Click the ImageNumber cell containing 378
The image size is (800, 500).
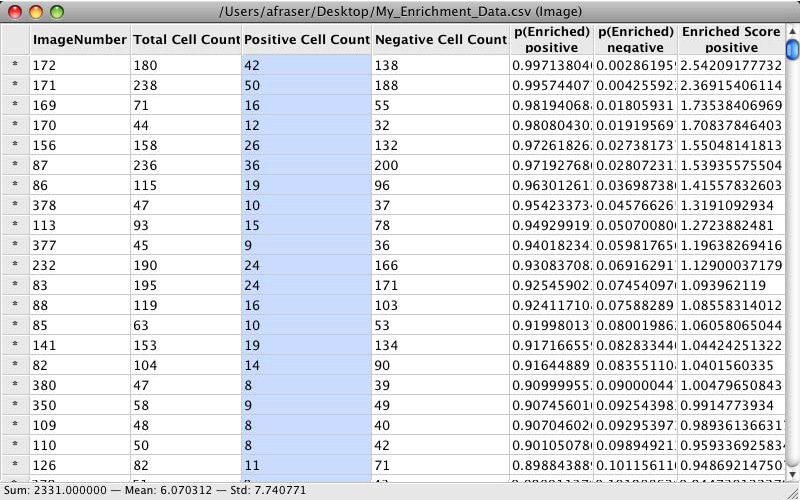(x=79, y=205)
